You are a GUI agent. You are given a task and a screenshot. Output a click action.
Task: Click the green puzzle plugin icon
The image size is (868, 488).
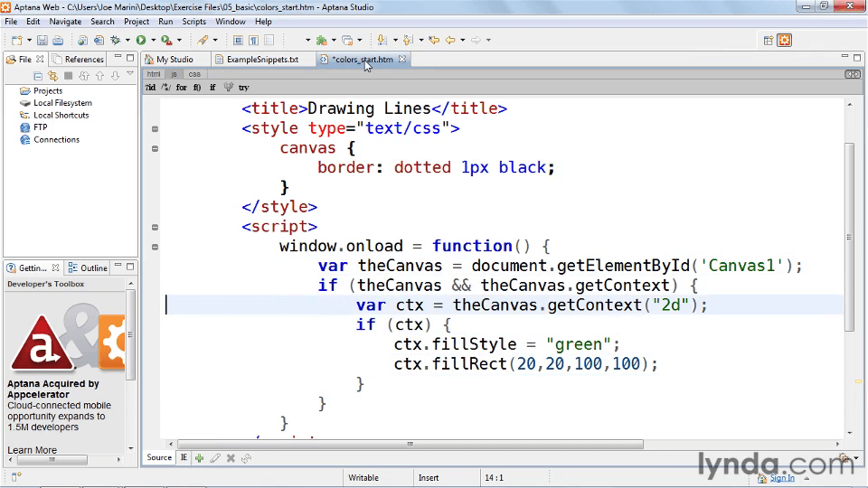321,40
